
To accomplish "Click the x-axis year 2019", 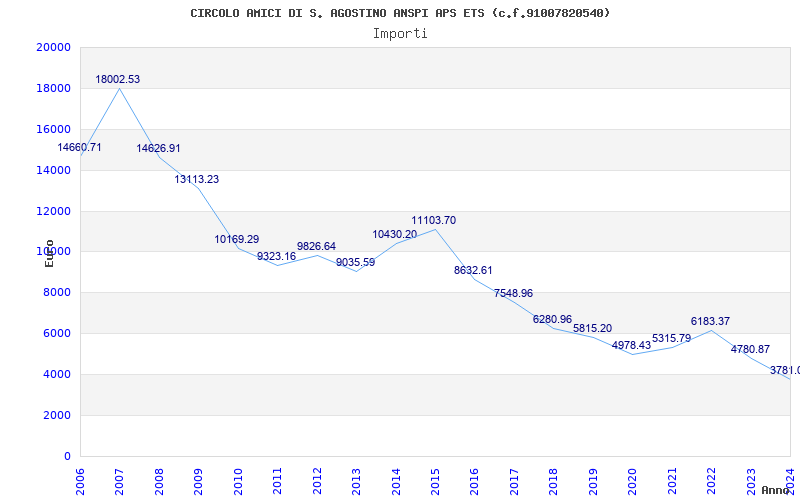I will pyautogui.click(x=593, y=481).
